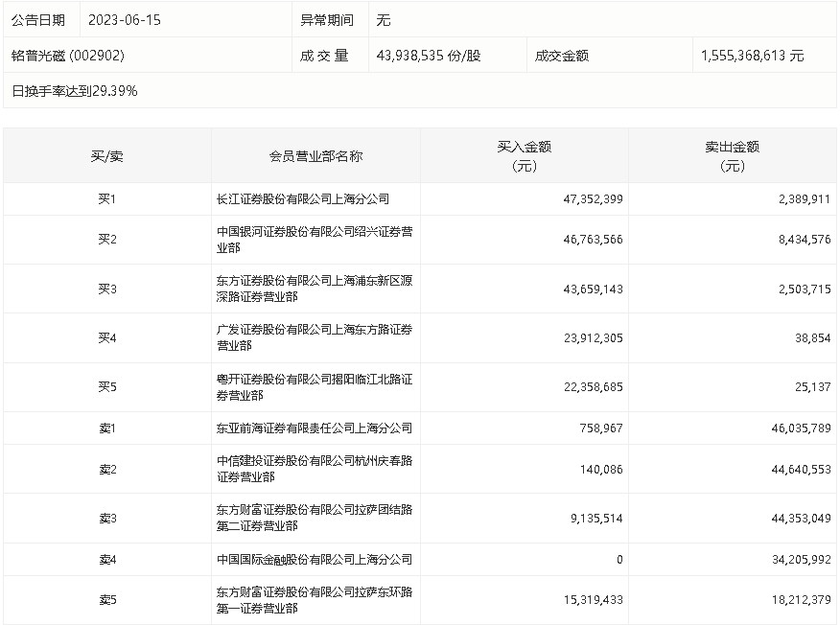Image resolution: width=840 pixels, height=625 pixels.
Task: Select the 卖1 row label
Action: point(107,428)
